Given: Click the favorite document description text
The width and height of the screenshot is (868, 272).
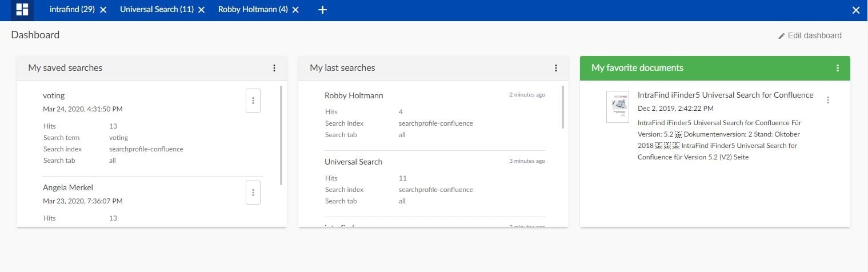Looking at the screenshot, I should point(719,140).
